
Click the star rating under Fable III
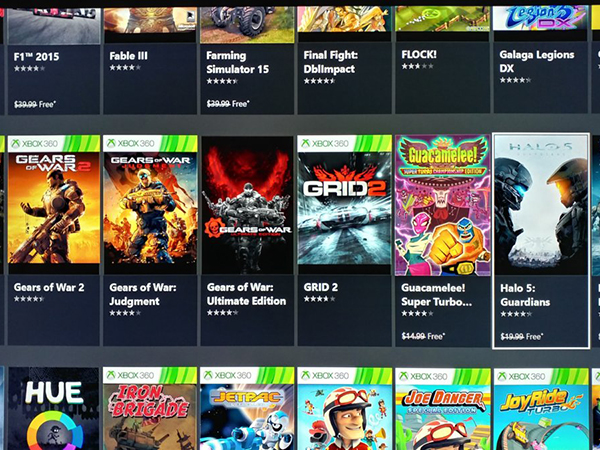pos(125,68)
